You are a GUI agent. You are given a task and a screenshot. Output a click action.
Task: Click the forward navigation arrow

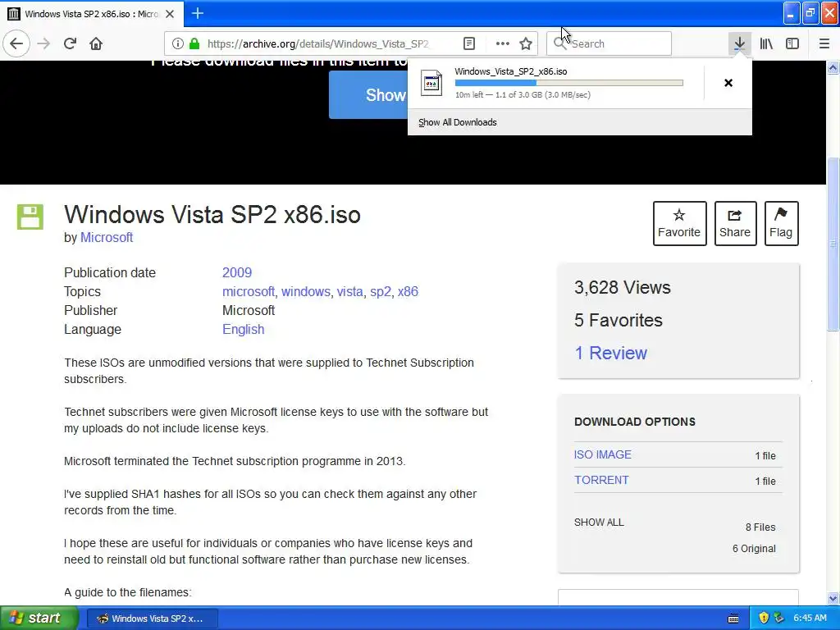[43, 43]
